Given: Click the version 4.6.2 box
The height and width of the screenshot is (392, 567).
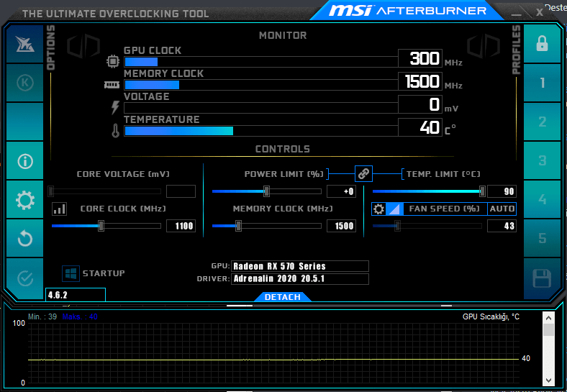Looking at the screenshot, I should click(76, 295).
